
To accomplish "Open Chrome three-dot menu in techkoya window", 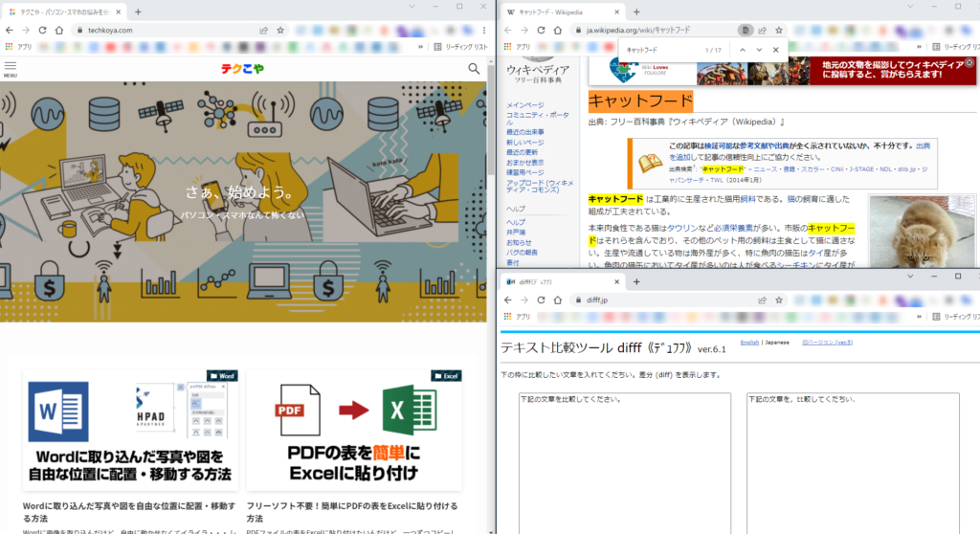I will point(483,30).
